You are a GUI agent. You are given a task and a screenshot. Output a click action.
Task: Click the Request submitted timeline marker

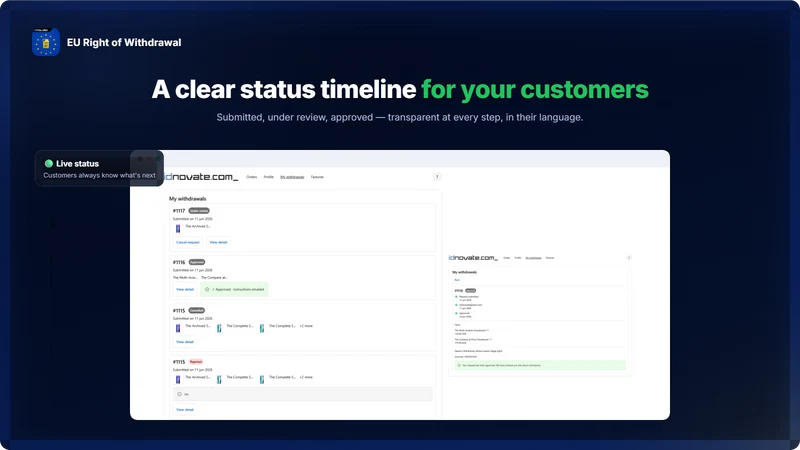(x=456, y=297)
